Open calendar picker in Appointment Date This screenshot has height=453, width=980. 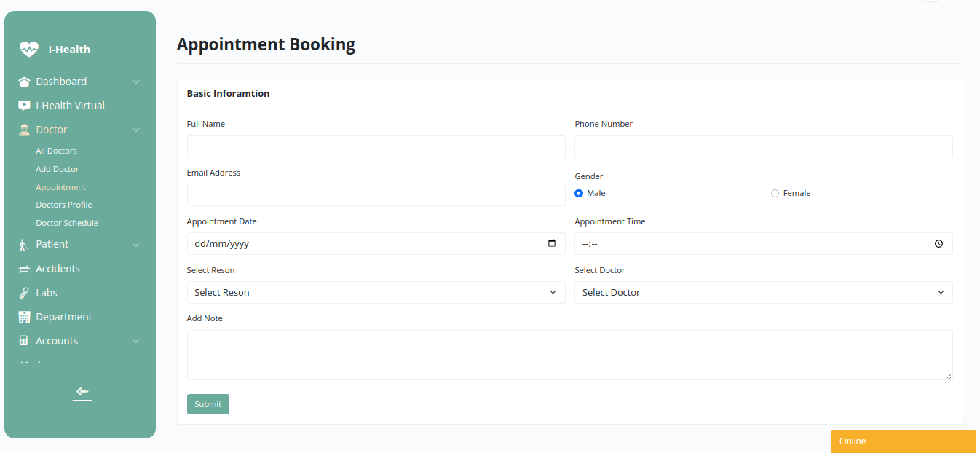pos(552,243)
